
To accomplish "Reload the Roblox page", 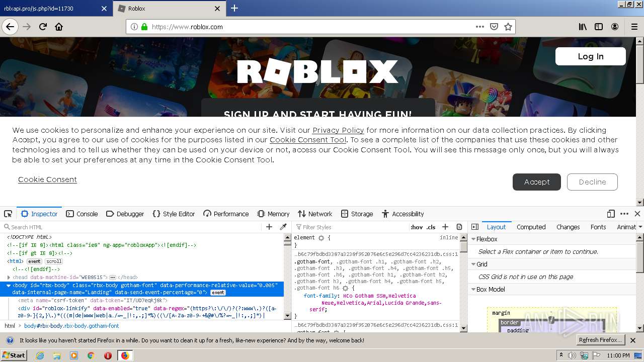I will (43, 27).
